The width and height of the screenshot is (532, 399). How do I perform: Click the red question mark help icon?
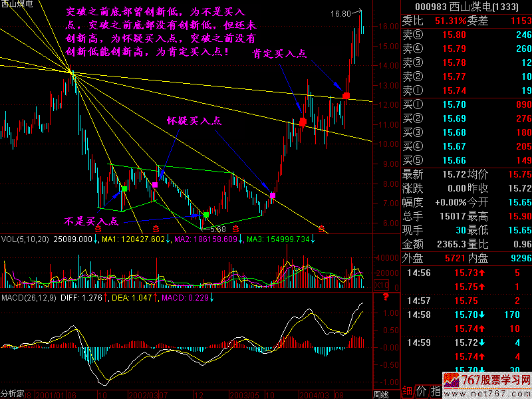click(x=384, y=296)
